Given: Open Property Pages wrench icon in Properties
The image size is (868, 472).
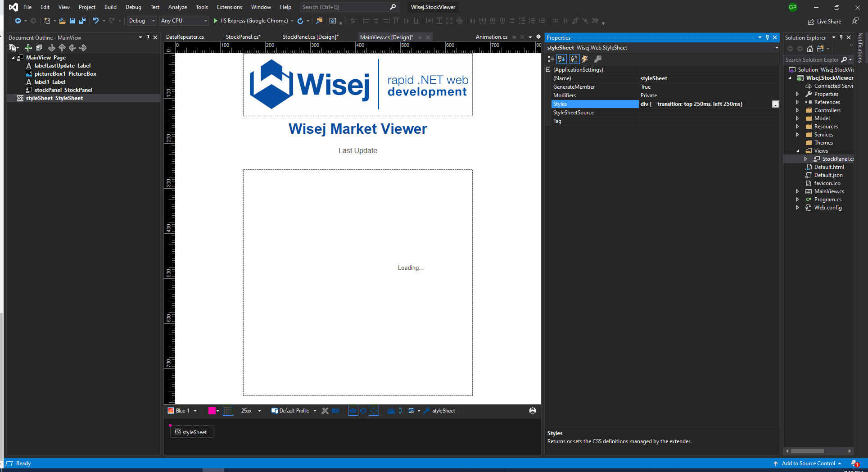Looking at the screenshot, I should coord(598,59).
